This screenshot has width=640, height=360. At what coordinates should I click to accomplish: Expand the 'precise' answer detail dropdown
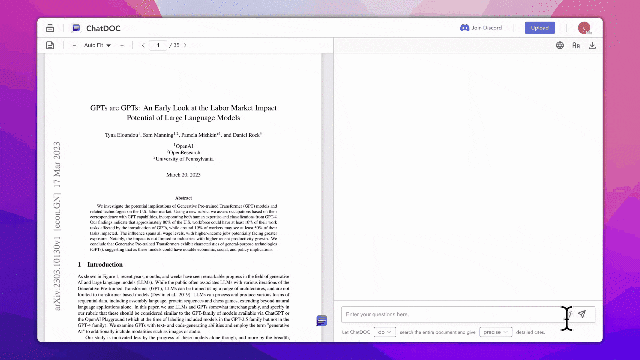coord(496,332)
